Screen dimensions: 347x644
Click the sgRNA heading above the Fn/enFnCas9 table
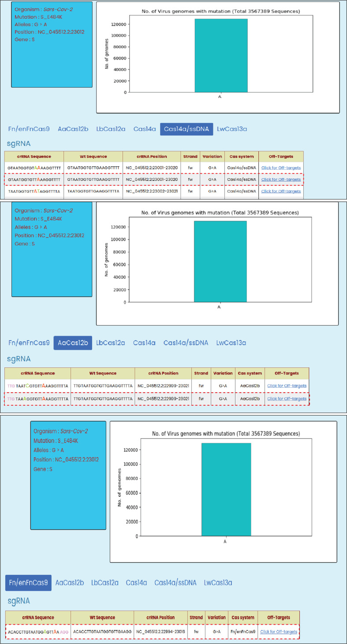click(19, 601)
